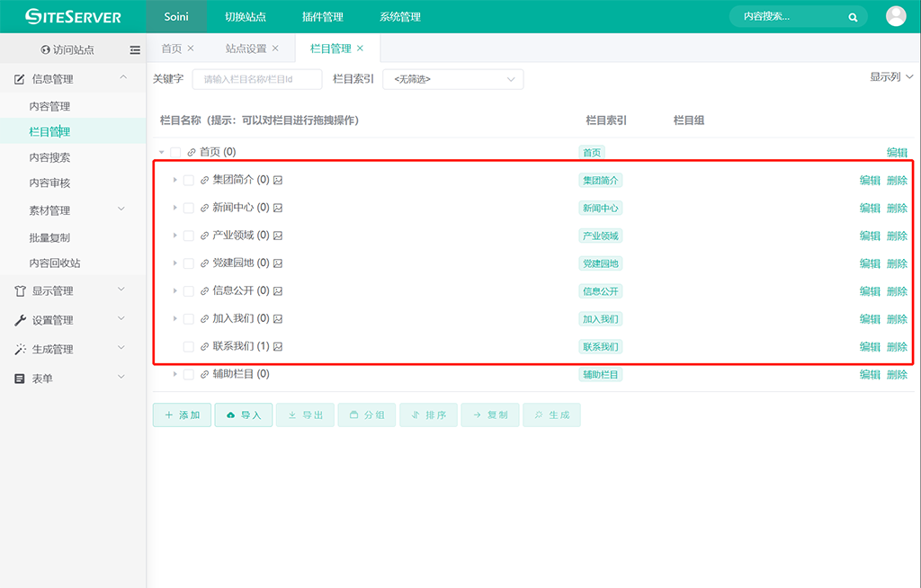Click the search magnifier icon in header
This screenshot has width=921, height=588.
tap(853, 17)
